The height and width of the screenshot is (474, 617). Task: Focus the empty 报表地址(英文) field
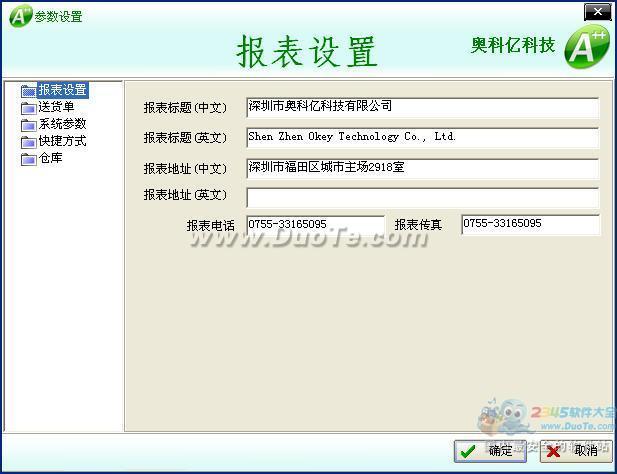tap(423, 197)
